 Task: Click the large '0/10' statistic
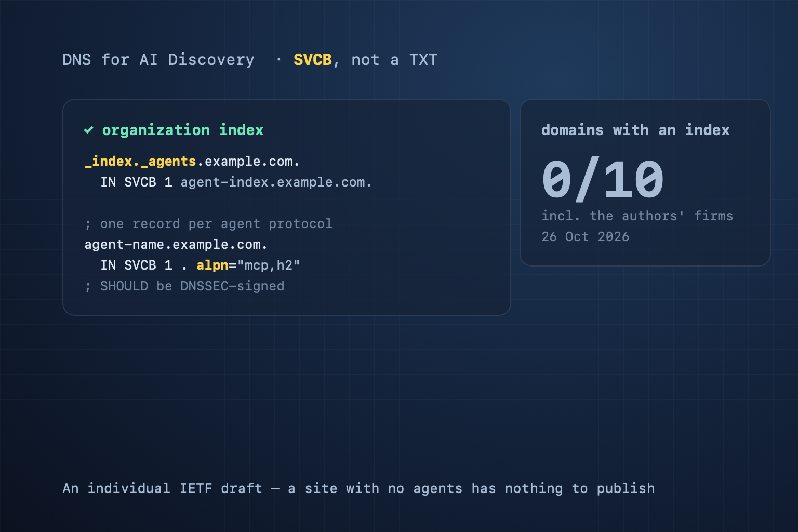[x=603, y=180]
